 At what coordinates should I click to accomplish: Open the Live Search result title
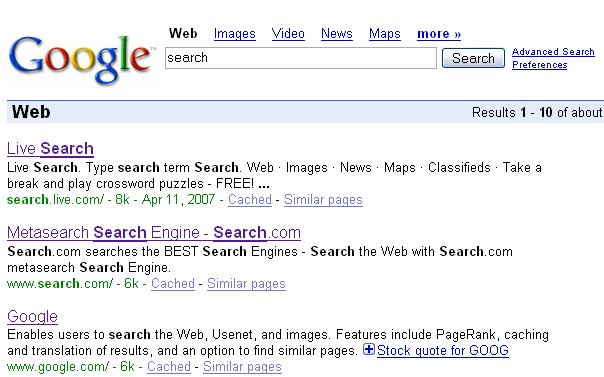click(x=50, y=149)
